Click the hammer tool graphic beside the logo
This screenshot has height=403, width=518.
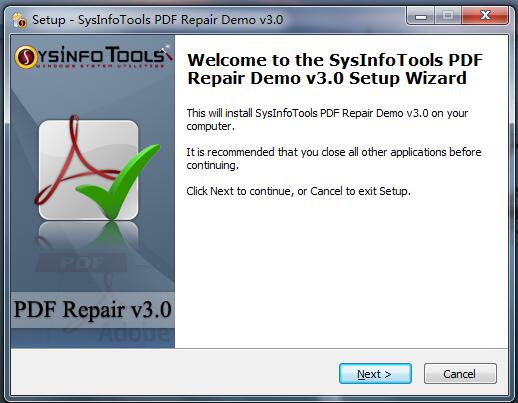[167, 53]
